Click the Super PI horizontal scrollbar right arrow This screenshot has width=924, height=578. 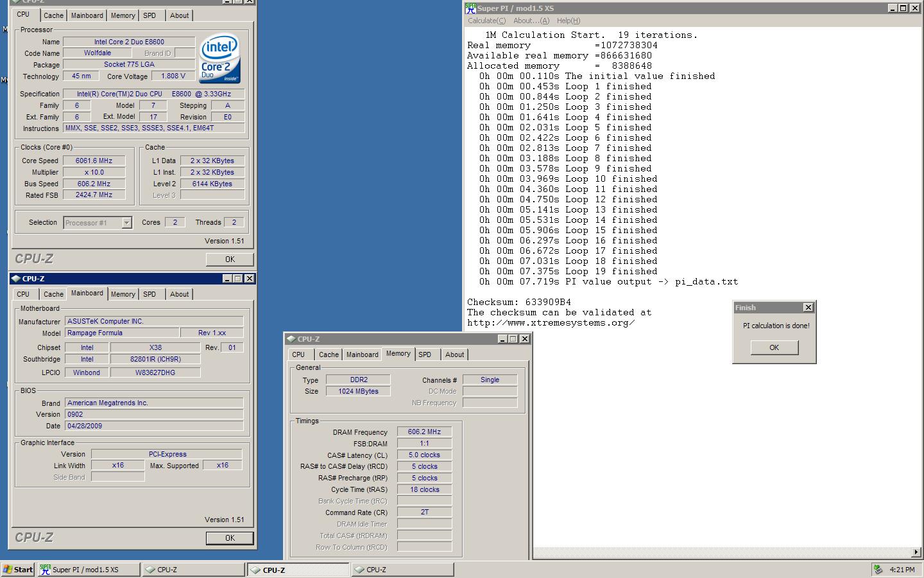tap(916, 552)
